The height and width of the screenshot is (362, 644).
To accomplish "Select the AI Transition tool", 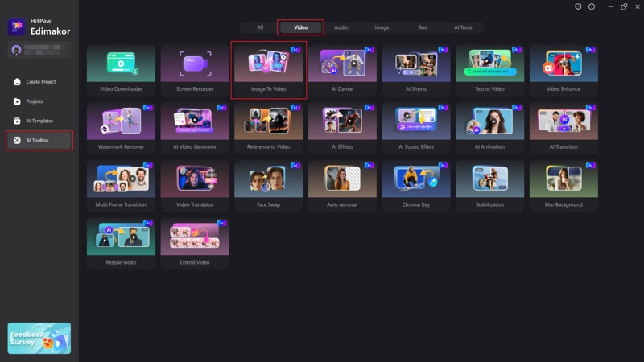I will click(x=563, y=128).
